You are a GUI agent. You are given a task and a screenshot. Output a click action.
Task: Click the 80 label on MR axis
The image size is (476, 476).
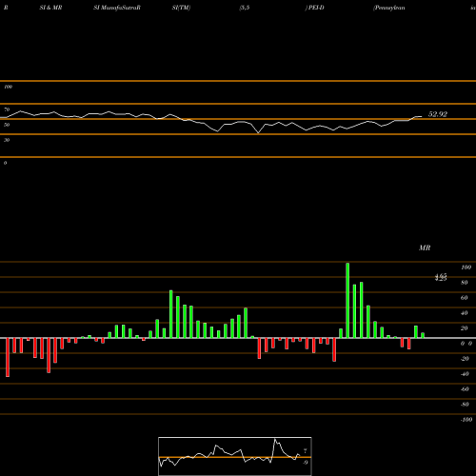point(465,283)
